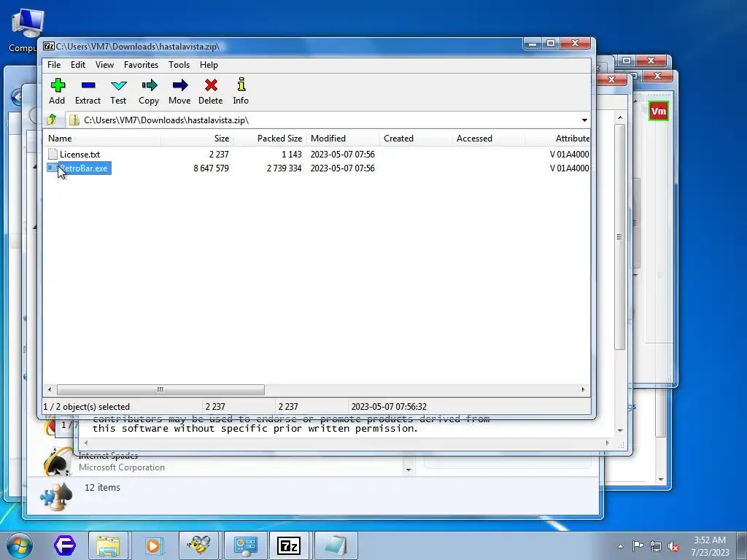Open the View menu
747x560 pixels.
click(104, 65)
